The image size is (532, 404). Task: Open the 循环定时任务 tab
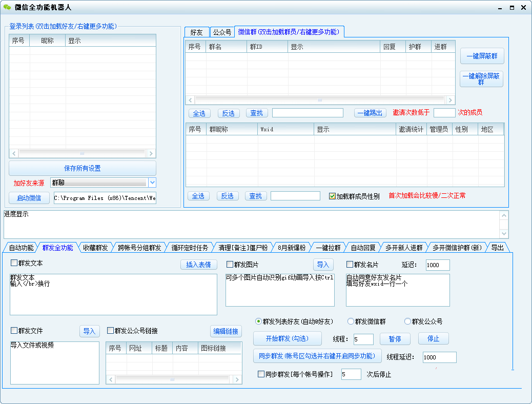(x=190, y=248)
